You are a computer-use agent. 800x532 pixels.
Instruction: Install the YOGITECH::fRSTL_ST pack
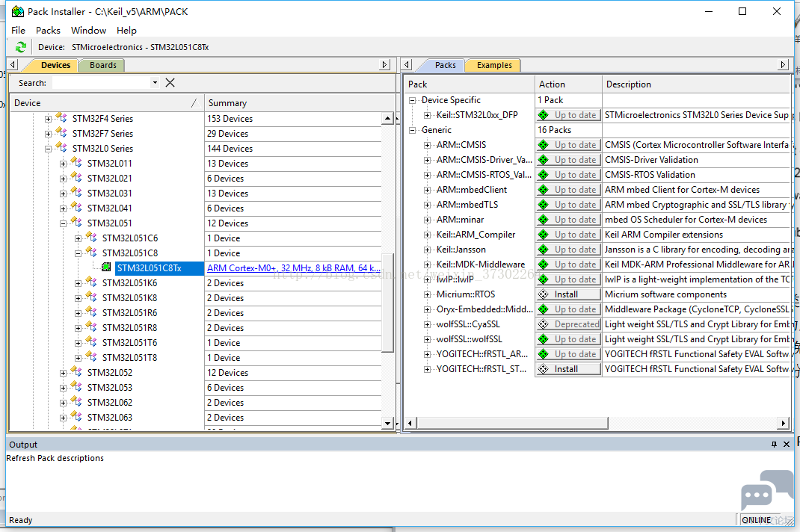(568, 369)
